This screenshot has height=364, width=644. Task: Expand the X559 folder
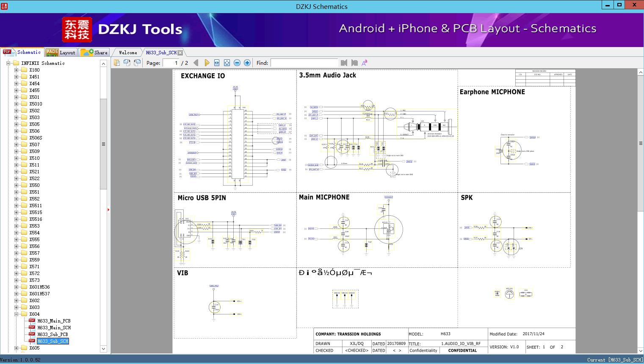coord(16,260)
